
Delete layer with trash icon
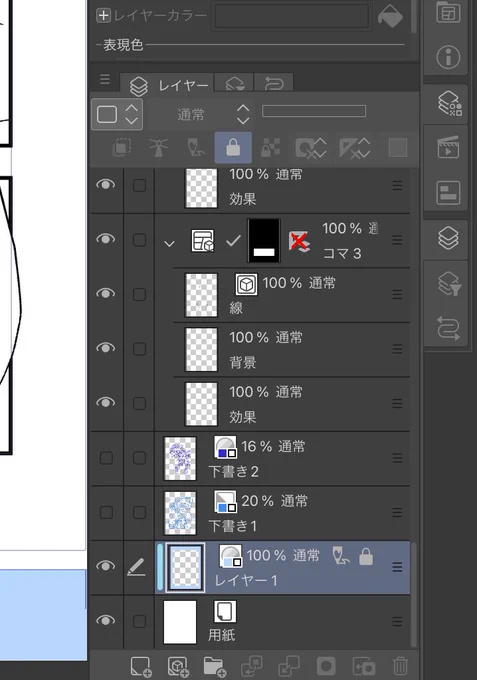click(x=400, y=666)
